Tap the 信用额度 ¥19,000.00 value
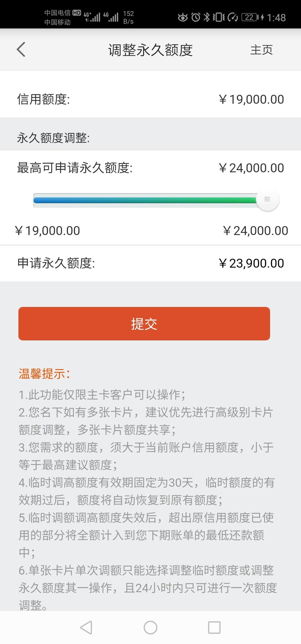301x644 pixels. (x=251, y=100)
